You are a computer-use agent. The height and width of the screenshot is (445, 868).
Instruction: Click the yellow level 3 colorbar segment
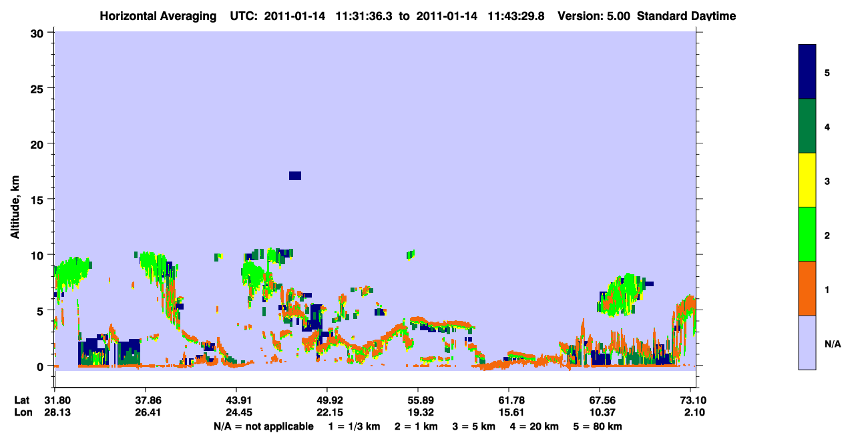807,180
